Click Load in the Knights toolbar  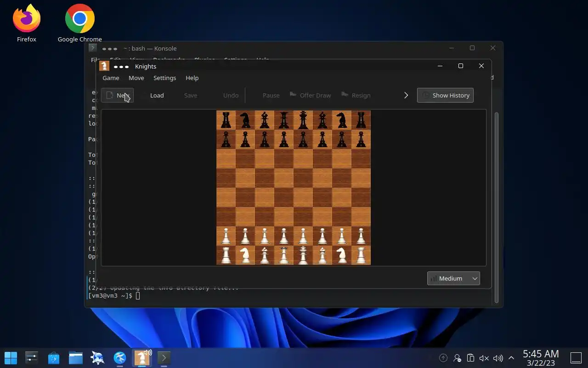[157, 95]
